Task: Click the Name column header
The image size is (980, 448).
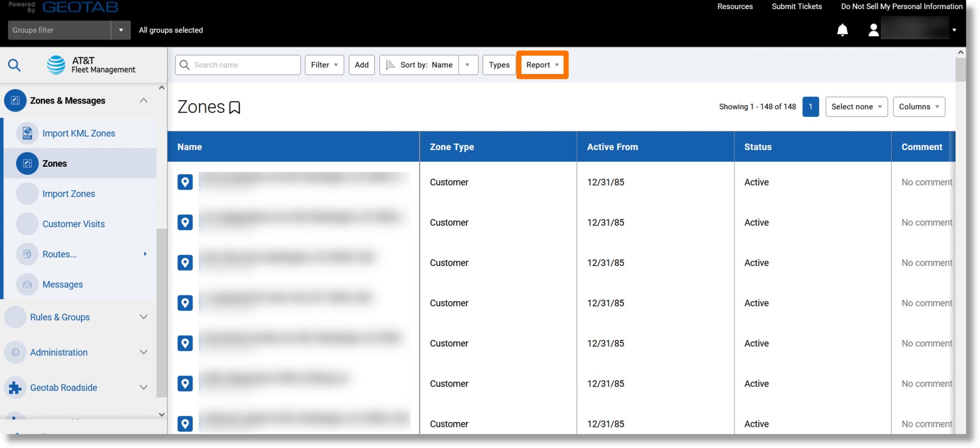Action: (x=293, y=147)
